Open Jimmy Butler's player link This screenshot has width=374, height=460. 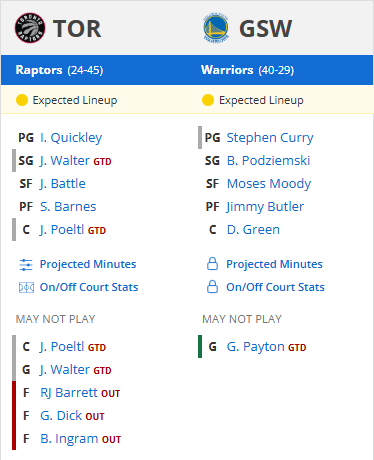(x=265, y=207)
